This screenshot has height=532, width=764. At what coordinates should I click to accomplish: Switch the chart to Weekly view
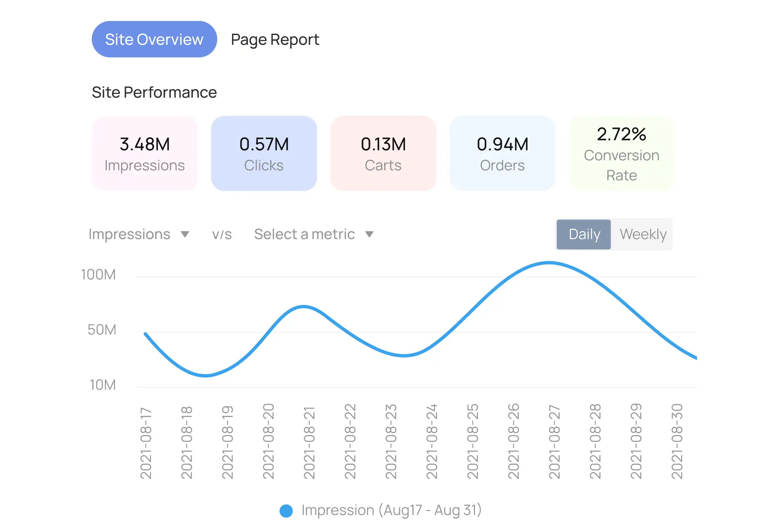(x=643, y=234)
